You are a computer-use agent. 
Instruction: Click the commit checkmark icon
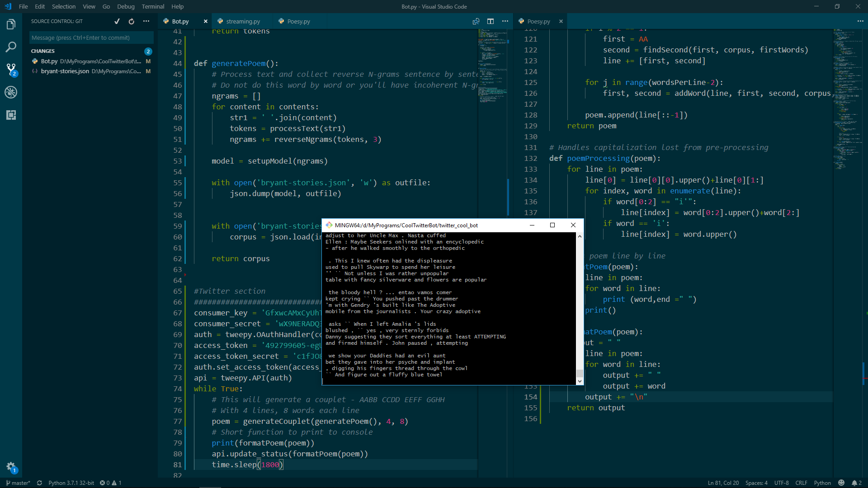(x=117, y=21)
